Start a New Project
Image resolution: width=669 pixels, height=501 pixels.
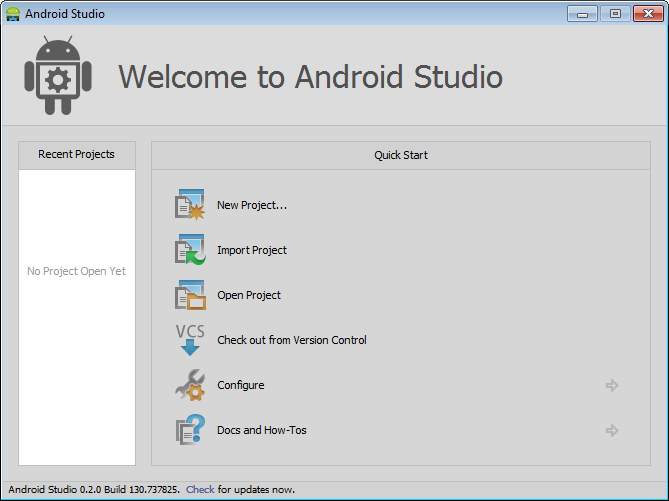point(252,205)
